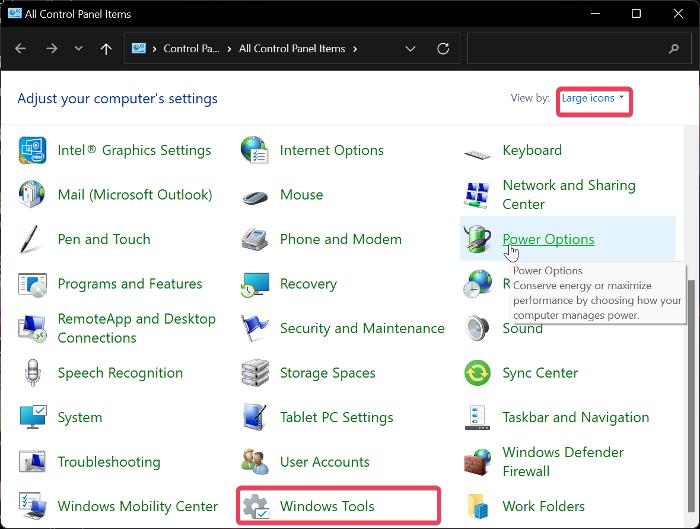Click the Power Options battery icon
This screenshot has height=529, width=700.
477,239
